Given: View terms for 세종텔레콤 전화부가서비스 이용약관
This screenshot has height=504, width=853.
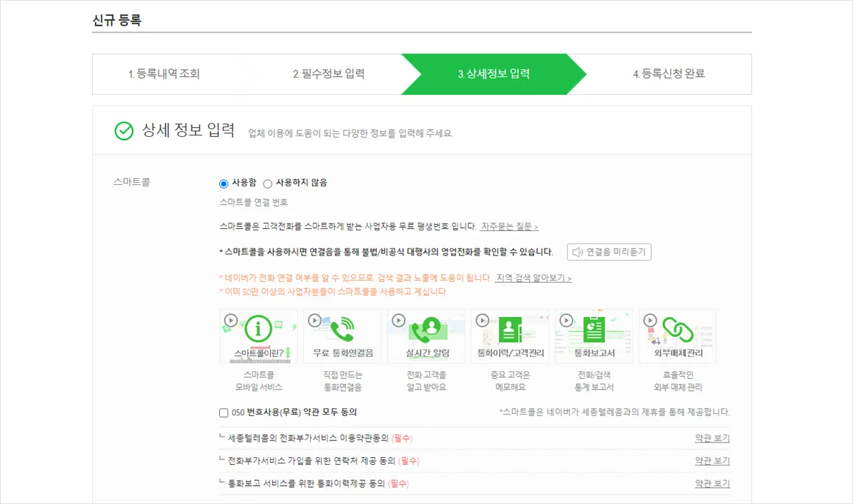Looking at the screenshot, I should point(712,438).
